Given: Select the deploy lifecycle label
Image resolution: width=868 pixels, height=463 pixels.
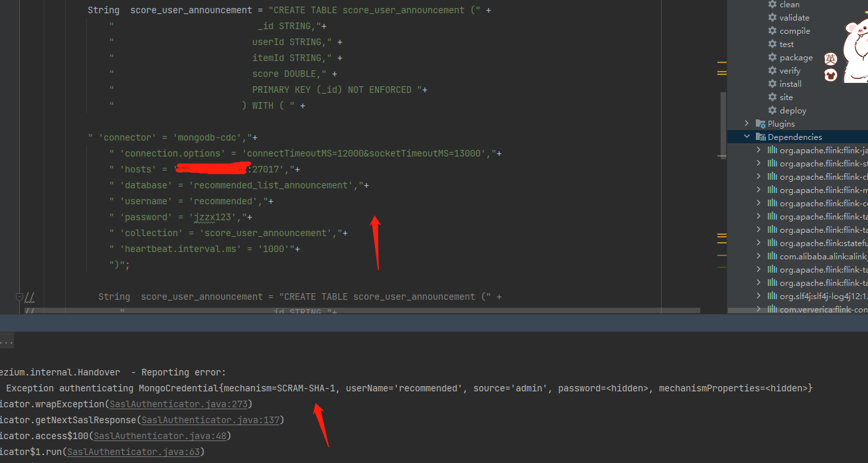Looking at the screenshot, I should point(793,110).
